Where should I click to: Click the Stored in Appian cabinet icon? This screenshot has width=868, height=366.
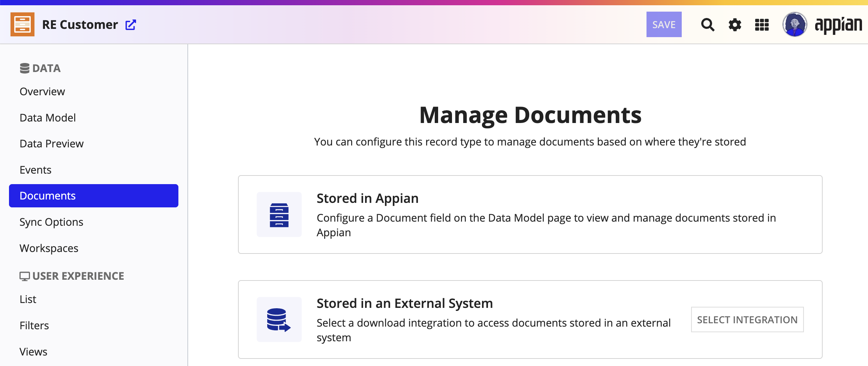point(279,214)
